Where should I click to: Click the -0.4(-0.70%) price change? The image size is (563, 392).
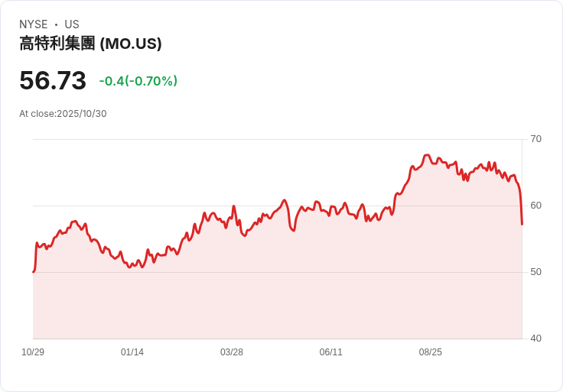(x=138, y=81)
